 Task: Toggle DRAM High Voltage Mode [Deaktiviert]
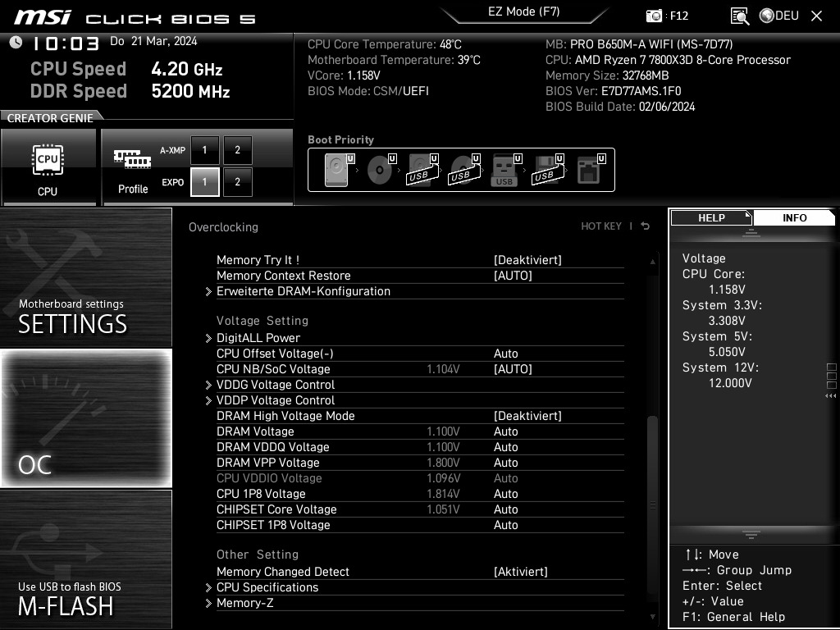pyautogui.click(x=527, y=416)
